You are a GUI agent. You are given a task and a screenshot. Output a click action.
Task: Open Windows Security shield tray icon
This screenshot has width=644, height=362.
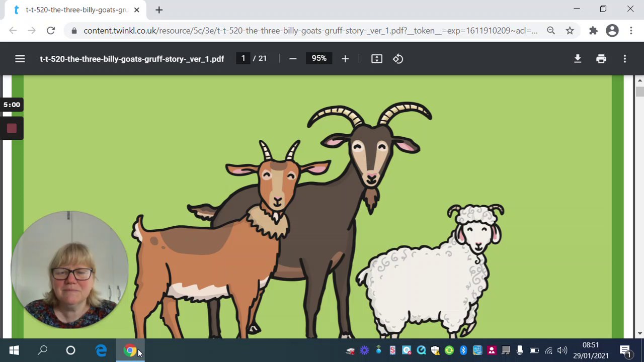click(435, 350)
